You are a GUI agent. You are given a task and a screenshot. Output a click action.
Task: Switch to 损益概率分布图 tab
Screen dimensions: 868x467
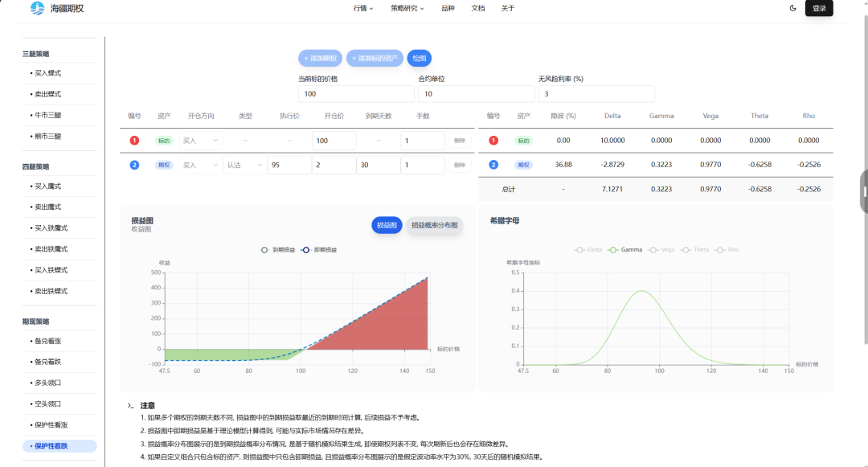[434, 226]
